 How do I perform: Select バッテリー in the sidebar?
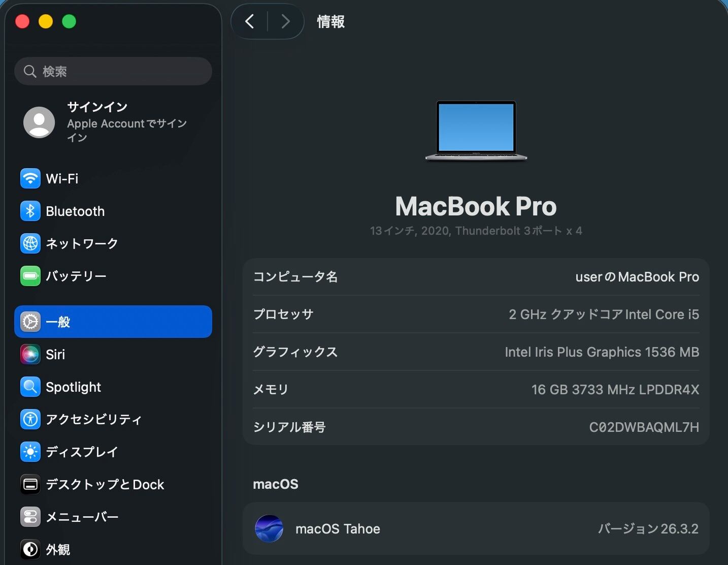click(x=113, y=276)
